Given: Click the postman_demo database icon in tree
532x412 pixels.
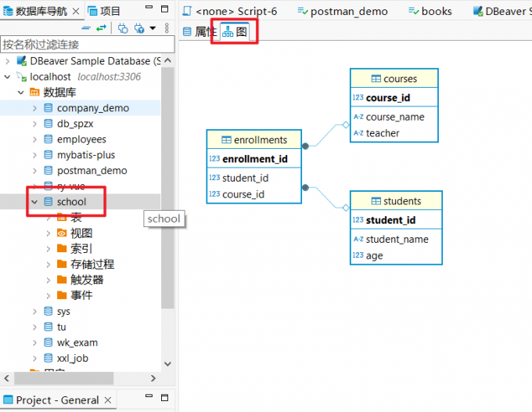Looking at the screenshot, I should [x=49, y=171].
